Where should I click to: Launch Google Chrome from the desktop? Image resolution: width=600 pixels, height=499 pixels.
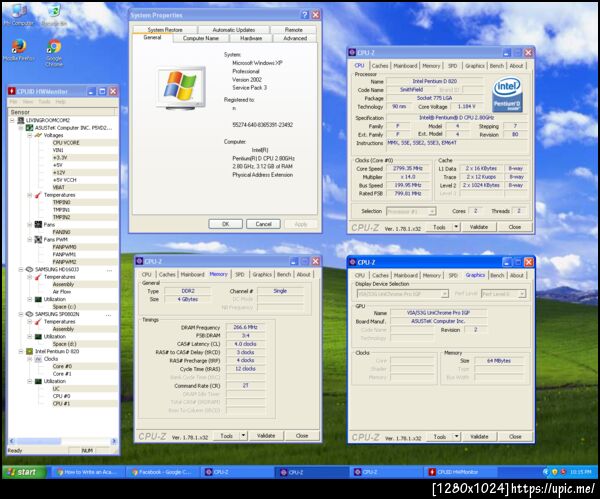coord(54,52)
